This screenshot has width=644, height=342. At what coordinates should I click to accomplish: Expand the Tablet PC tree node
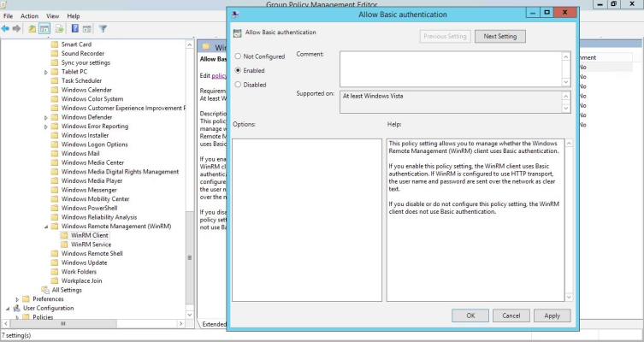[x=46, y=72]
